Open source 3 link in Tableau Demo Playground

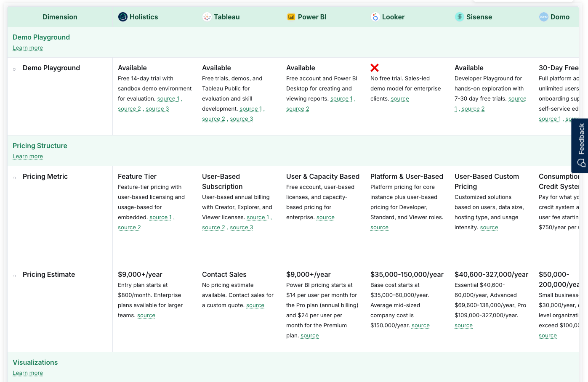pos(242,119)
